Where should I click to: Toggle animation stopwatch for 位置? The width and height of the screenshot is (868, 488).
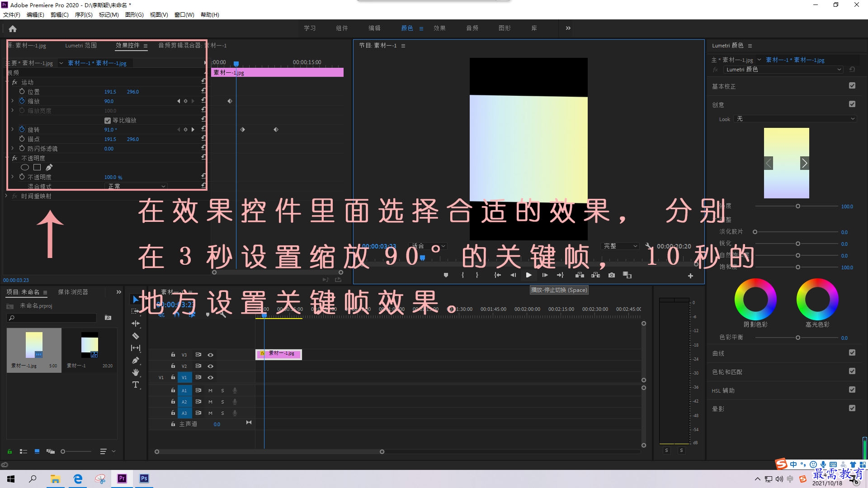point(22,91)
